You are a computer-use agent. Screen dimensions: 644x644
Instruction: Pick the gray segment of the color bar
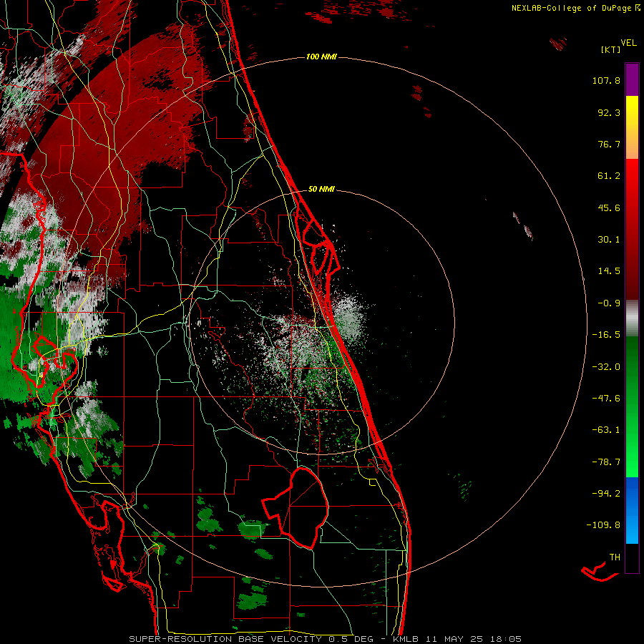pos(632,318)
